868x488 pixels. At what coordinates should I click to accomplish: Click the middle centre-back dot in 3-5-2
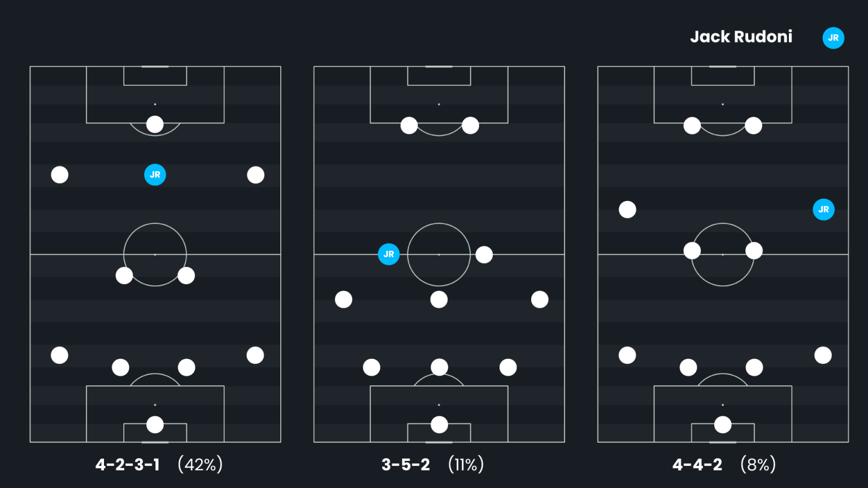point(439,367)
